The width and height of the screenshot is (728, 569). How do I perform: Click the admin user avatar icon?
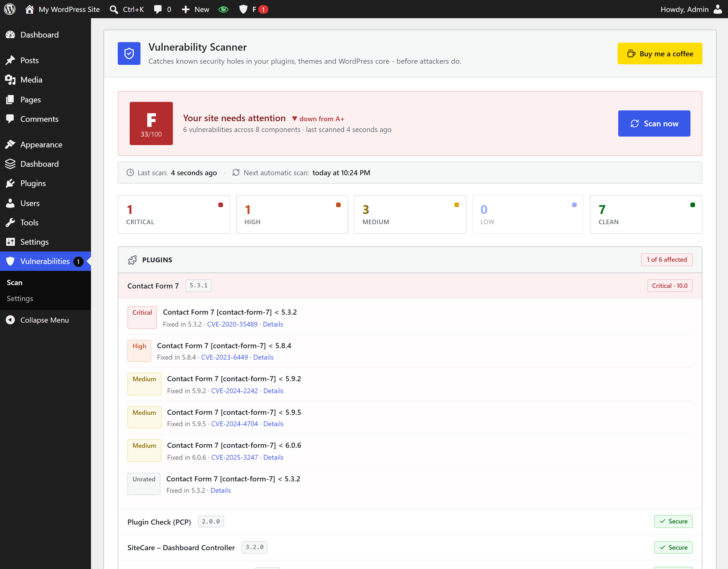tap(717, 9)
